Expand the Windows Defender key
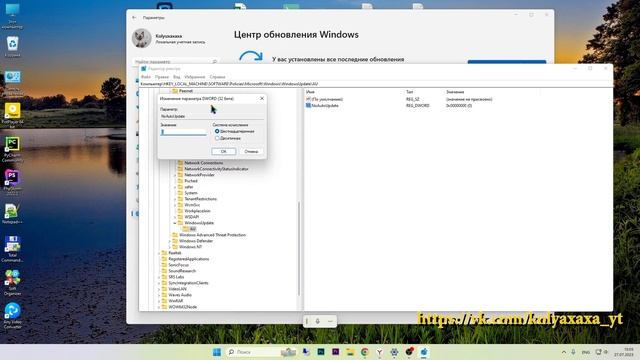Screen dimensions: 640x360 (x=169, y=241)
